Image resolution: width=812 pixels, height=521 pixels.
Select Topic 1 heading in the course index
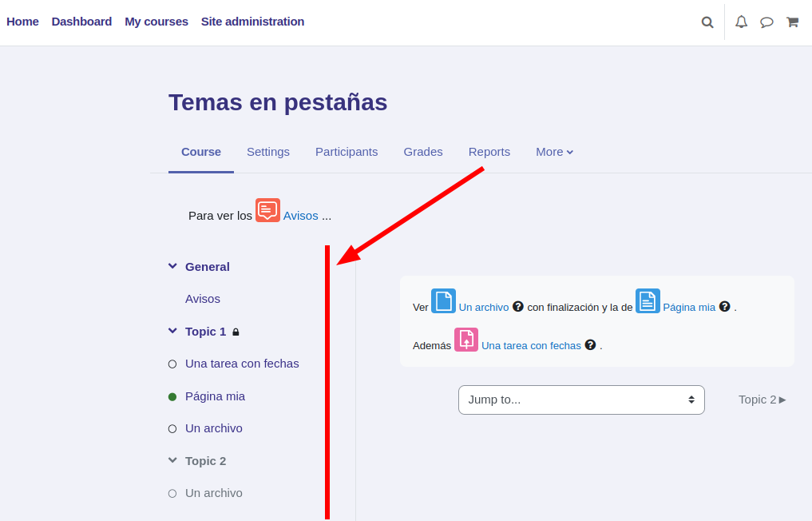click(205, 332)
